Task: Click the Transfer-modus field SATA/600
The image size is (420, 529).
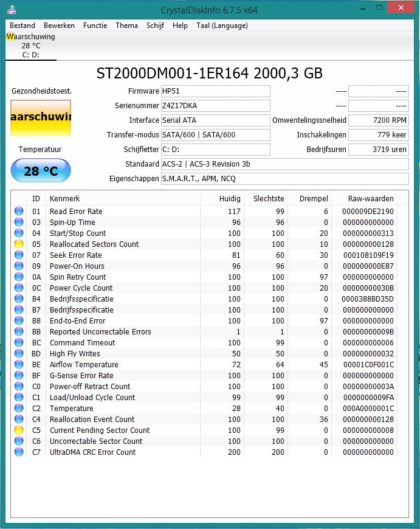Action: pyautogui.click(x=216, y=135)
